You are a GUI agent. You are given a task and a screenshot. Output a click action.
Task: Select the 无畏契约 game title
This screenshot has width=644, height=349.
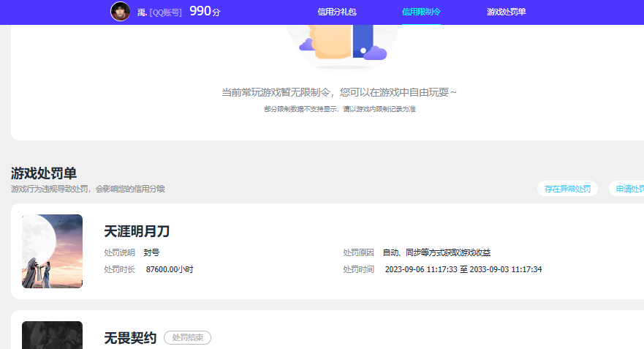coord(130,338)
